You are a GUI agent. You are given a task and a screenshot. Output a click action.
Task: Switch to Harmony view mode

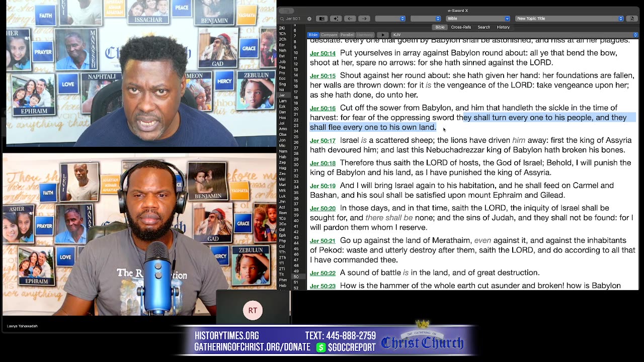pyautogui.click(x=365, y=35)
